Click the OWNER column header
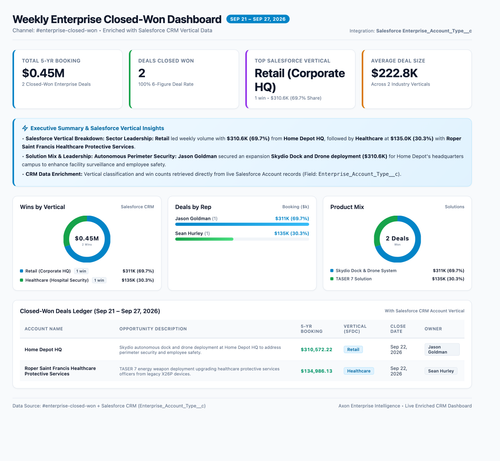500x461 pixels. click(x=433, y=329)
